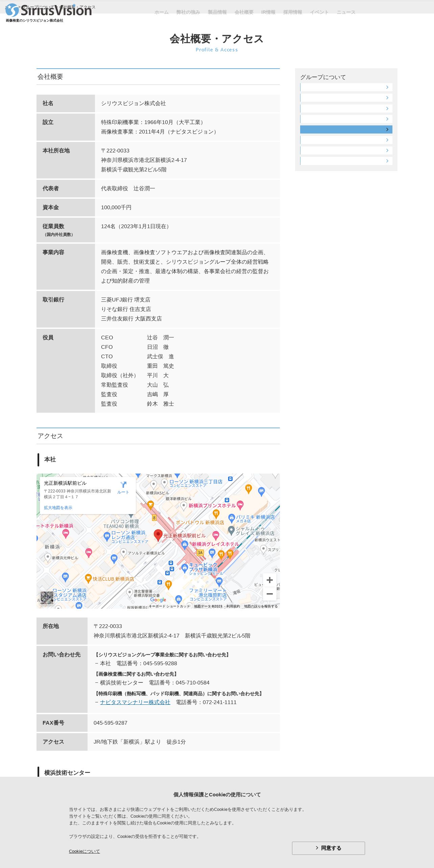Click 銀洋新横浜ビル gray pin

(184, 506)
